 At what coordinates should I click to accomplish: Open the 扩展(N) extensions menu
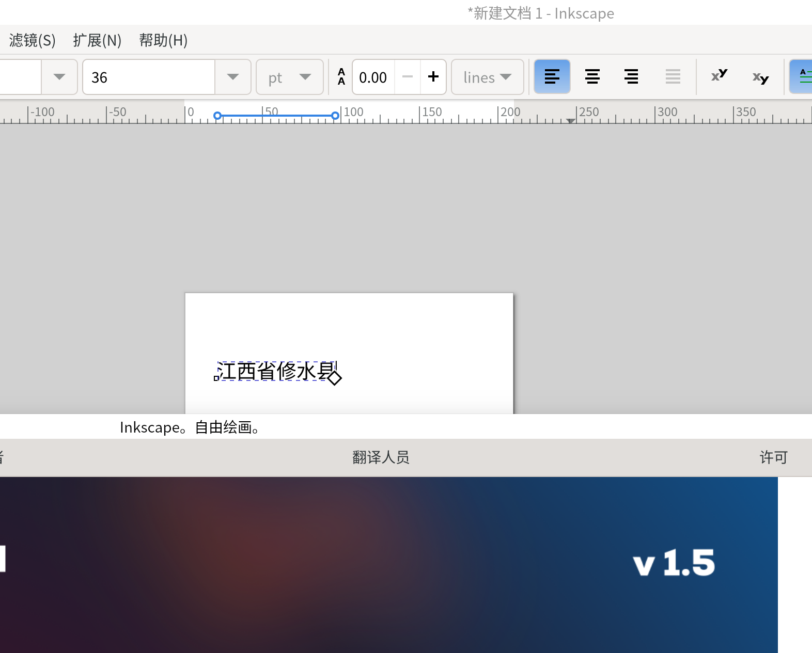click(x=97, y=40)
